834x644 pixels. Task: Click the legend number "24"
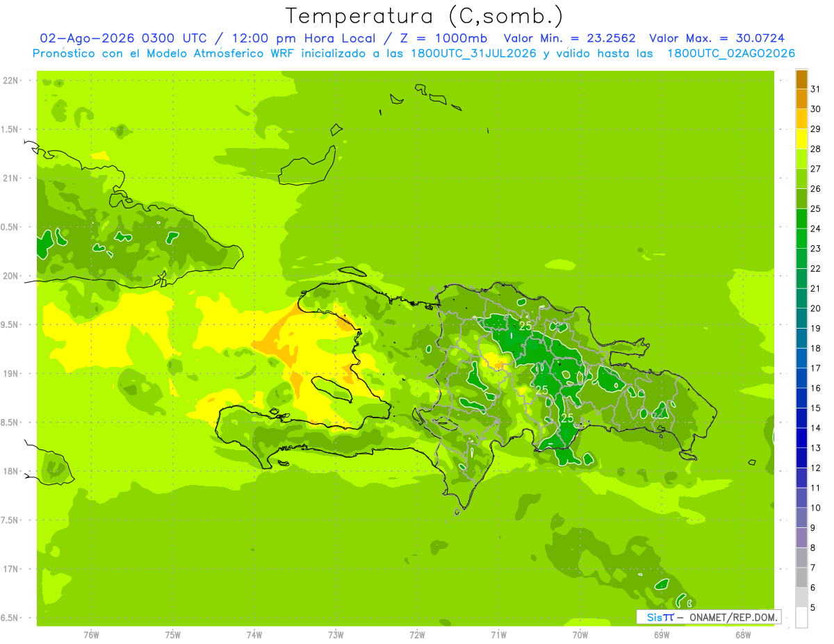[x=816, y=229]
